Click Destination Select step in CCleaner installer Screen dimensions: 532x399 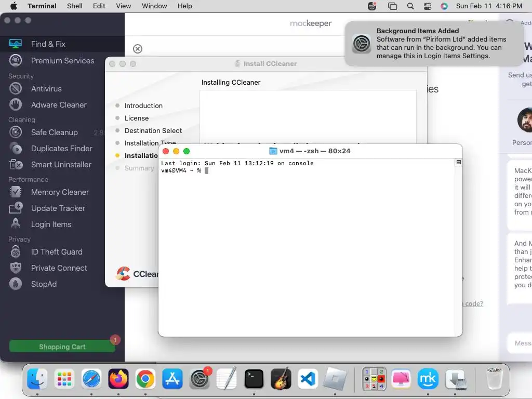coord(153,130)
